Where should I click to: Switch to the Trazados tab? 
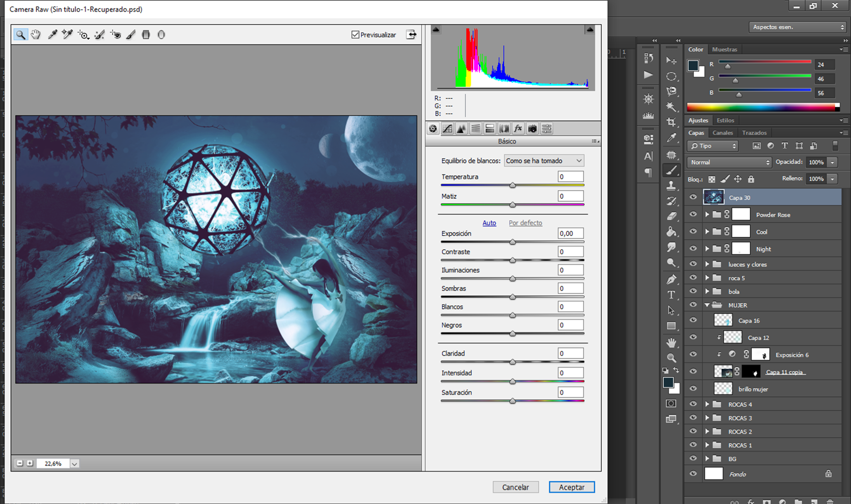click(x=754, y=133)
